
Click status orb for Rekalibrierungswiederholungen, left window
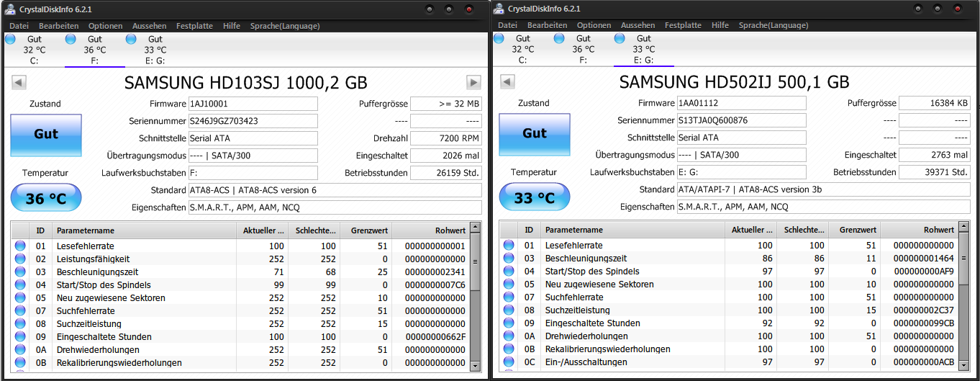pyautogui.click(x=20, y=362)
